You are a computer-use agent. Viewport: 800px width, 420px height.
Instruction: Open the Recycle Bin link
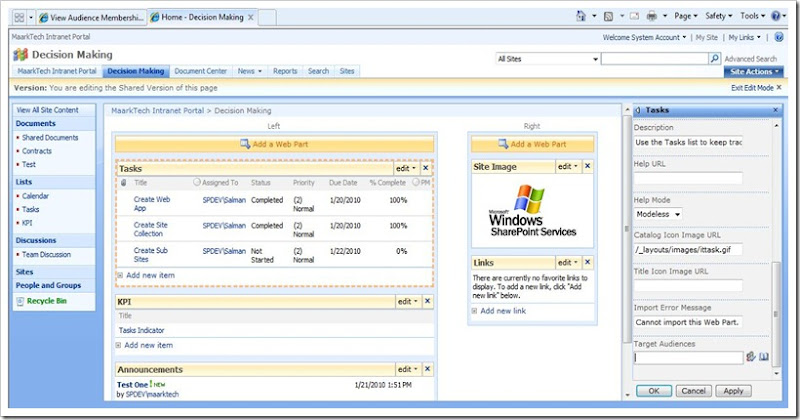pyautogui.click(x=46, y=300)
